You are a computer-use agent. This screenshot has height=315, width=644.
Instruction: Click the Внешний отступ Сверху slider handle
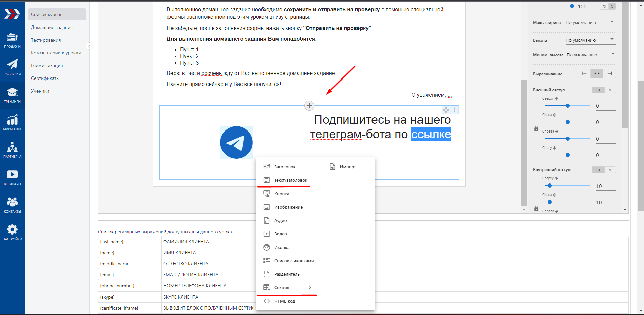tap(568, 106)
